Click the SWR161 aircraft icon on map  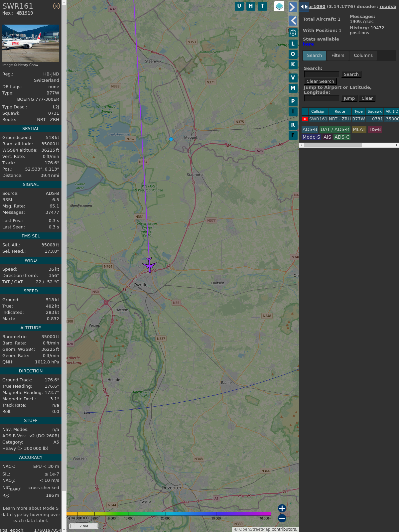(149, 265)
